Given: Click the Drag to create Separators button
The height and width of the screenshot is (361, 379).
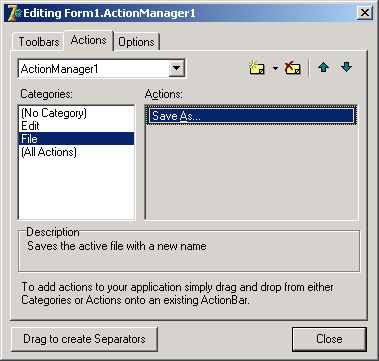Looking at the screenshot, I should 84,339.
